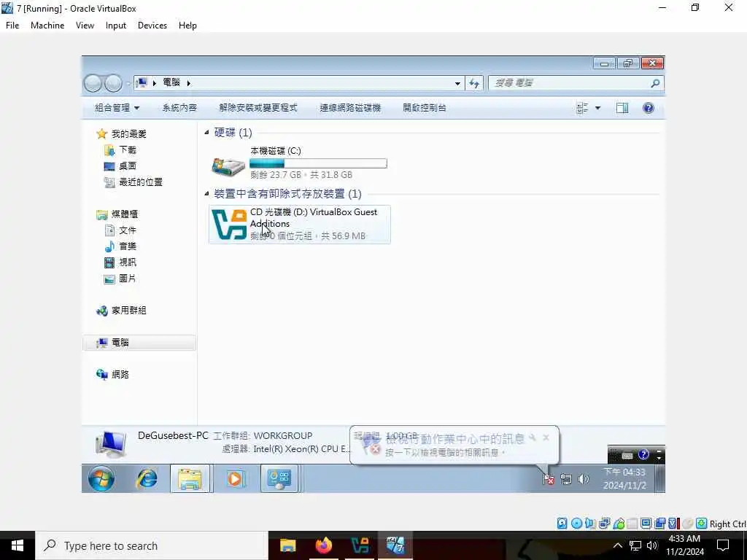
Task: Click 系統內容 in the toolbar
Action: click(x=179, y=108)
